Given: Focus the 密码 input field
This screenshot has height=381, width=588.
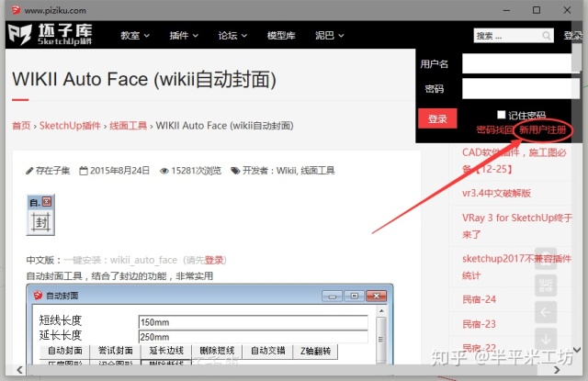Looking at the screenshot, I should [x=521, y=89].
